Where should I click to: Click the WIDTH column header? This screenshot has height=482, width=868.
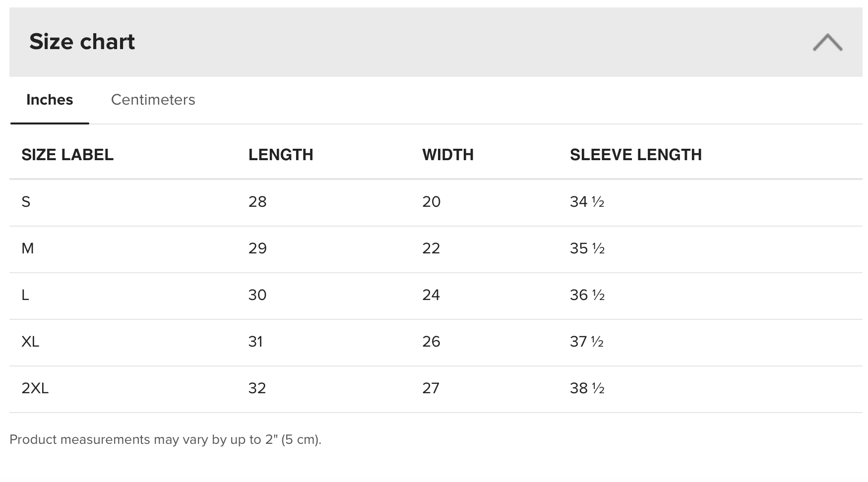point(448,155)
